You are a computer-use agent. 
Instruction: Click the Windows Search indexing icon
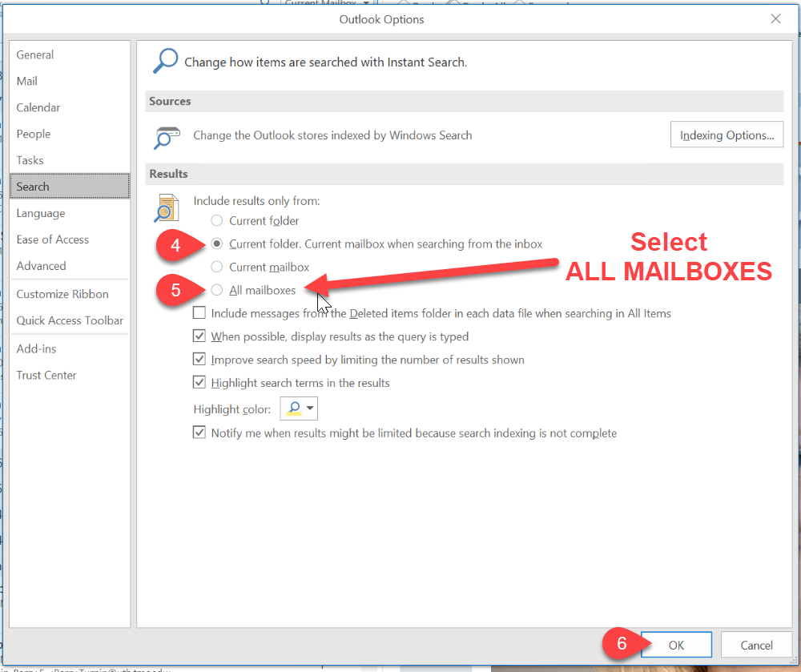coord(166,137)
